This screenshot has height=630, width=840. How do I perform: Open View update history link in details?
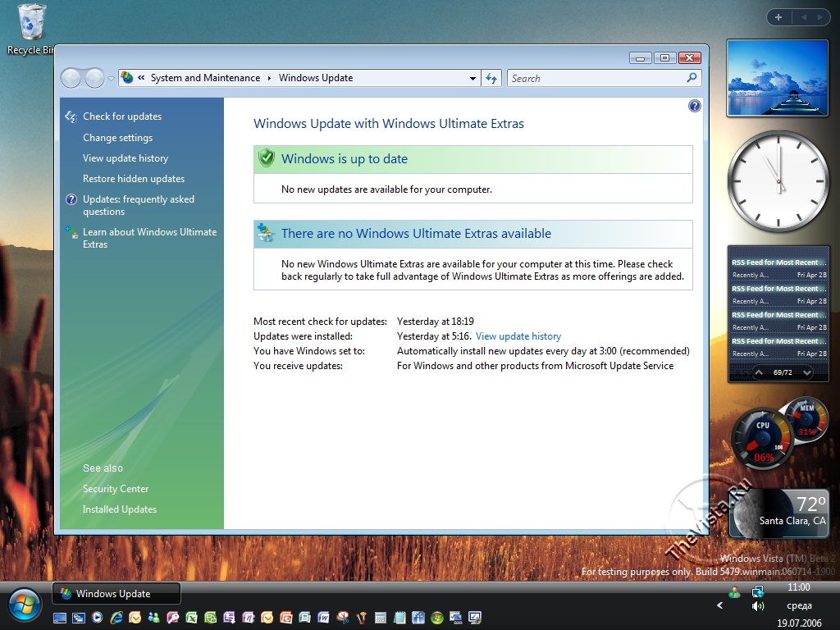pyautogui.click(x=518, y=336)
